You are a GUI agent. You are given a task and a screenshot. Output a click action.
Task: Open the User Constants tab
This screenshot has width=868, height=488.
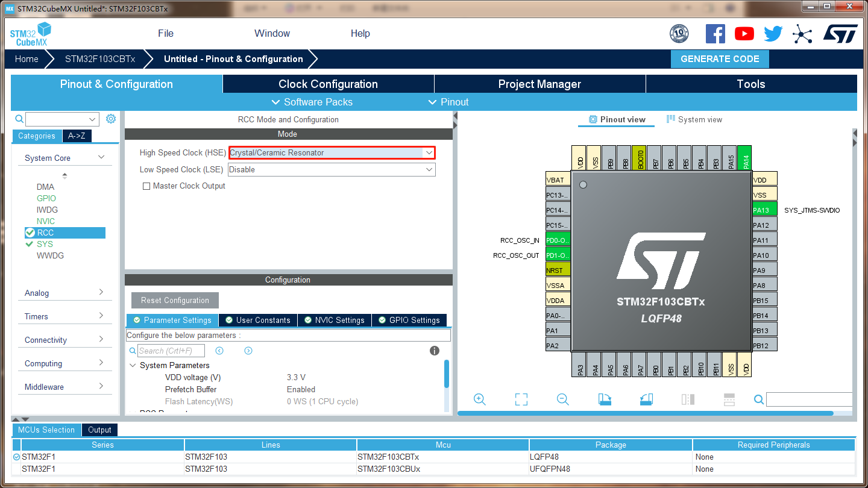[257, 320]
